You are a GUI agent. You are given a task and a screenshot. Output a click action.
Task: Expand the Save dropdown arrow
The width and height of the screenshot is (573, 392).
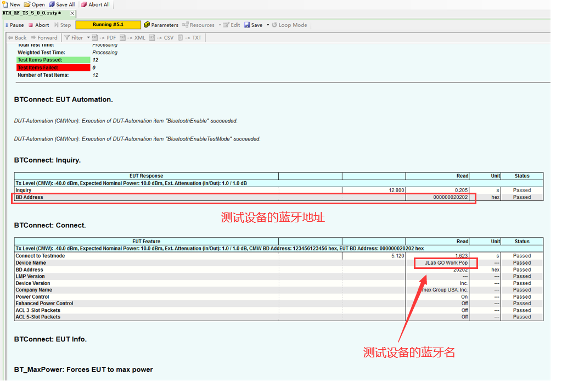(268, 25)
